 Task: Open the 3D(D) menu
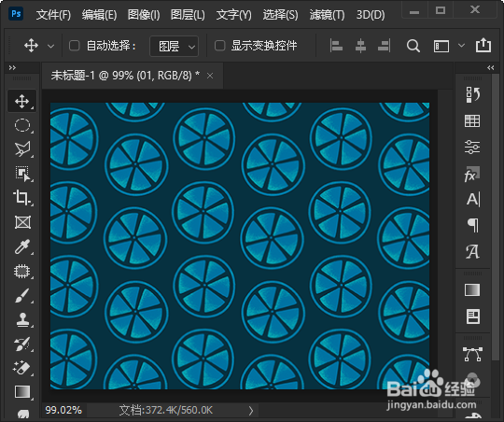(371, 15)
